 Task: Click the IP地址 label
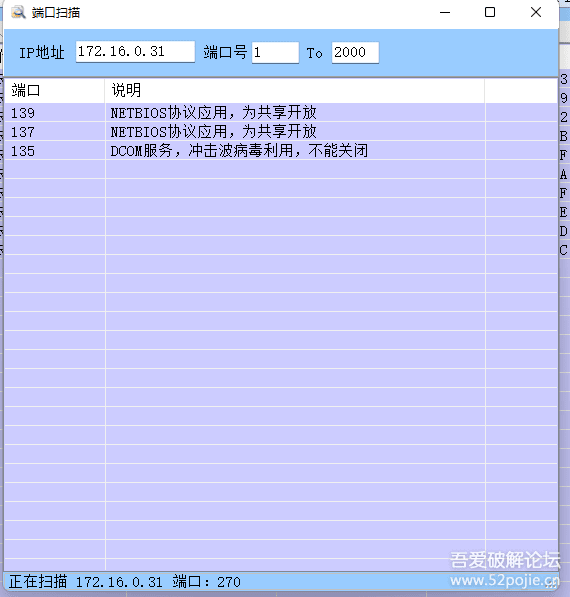coord(42,53)
